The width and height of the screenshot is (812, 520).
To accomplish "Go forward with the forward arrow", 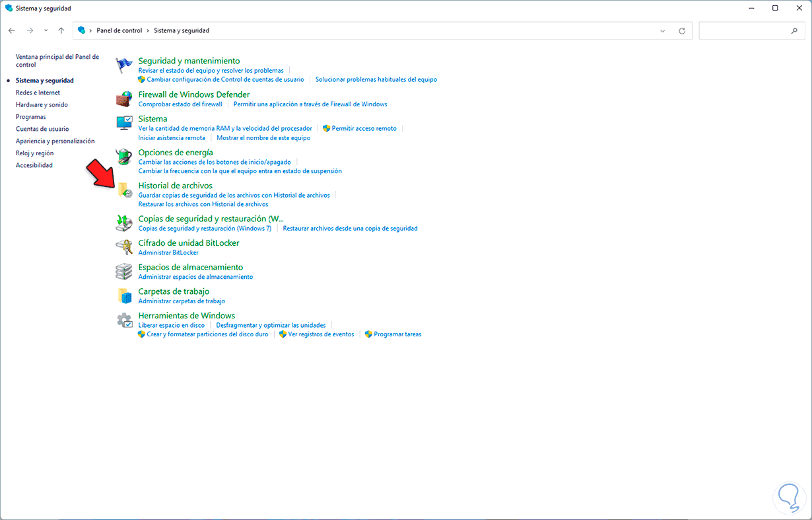I will click(x=30, y=30).
